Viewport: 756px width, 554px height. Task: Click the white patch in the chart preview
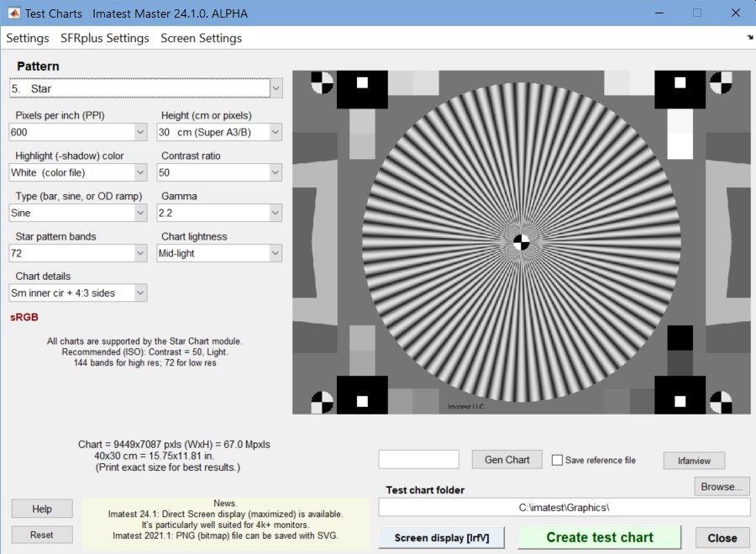tap(680, 146)
